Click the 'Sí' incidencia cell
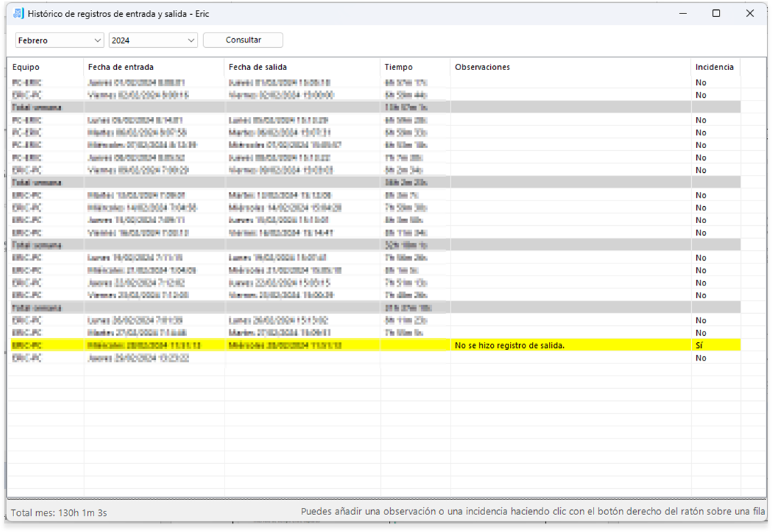Screen dimensions: 772x532 pos(699,345)
